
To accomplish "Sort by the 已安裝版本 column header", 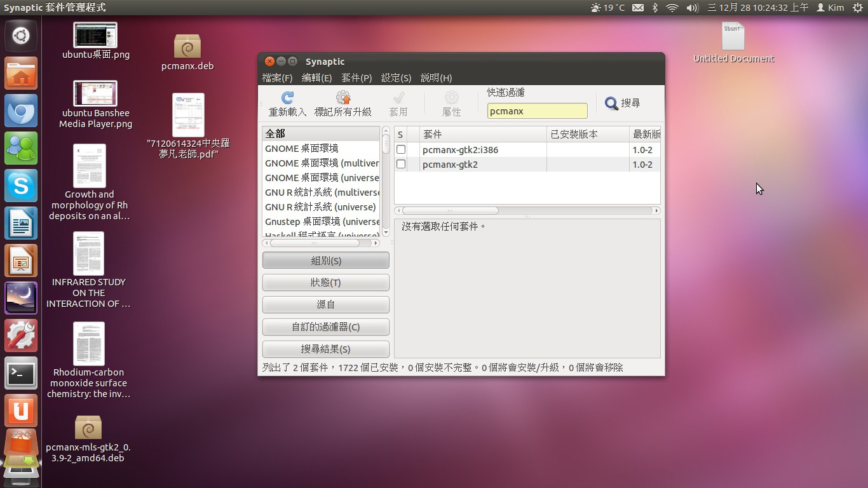I will [x=588, y=134].
